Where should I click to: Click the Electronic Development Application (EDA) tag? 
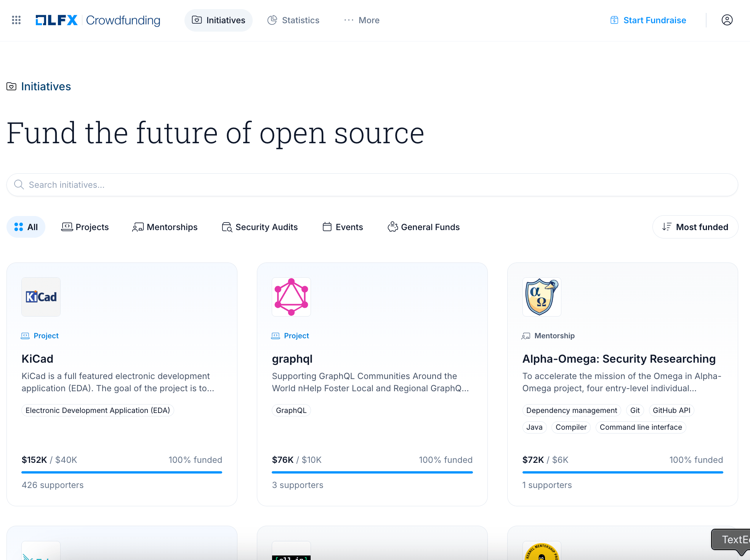(x=98, y=410)
